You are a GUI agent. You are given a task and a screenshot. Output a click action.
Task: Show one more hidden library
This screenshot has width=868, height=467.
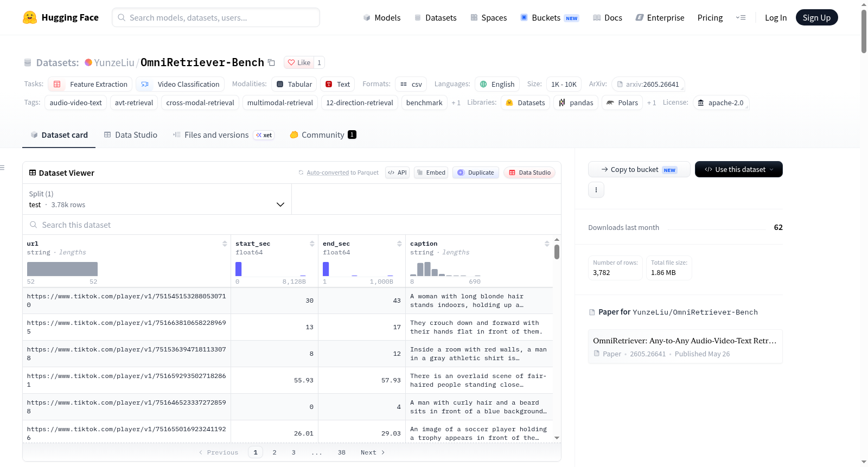tap(651, 103)
